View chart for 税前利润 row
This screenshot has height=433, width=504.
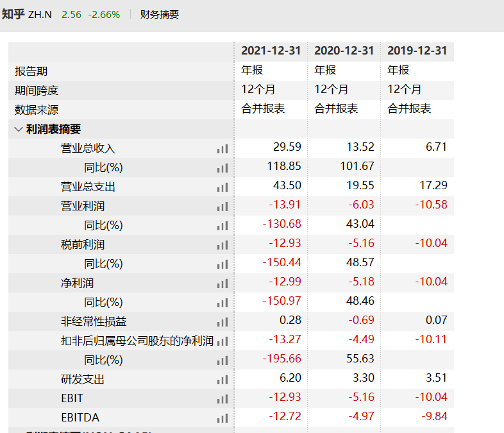(x=223, y=245)
